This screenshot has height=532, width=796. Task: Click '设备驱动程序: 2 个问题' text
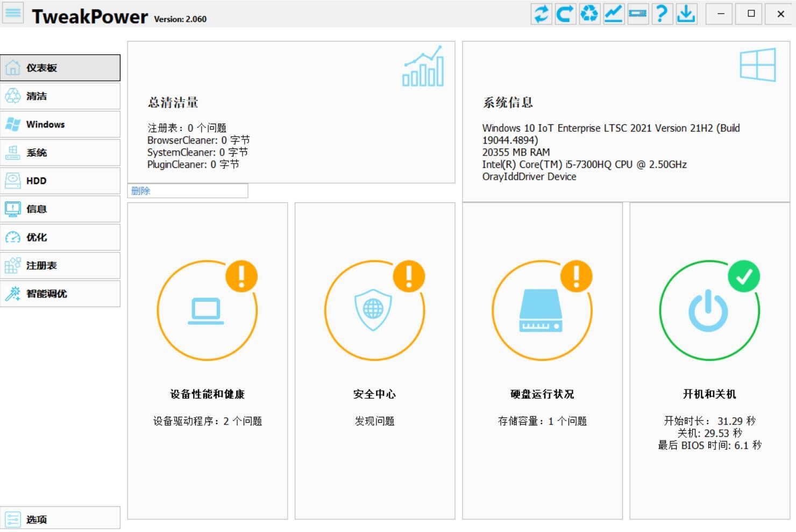(208, 421)
